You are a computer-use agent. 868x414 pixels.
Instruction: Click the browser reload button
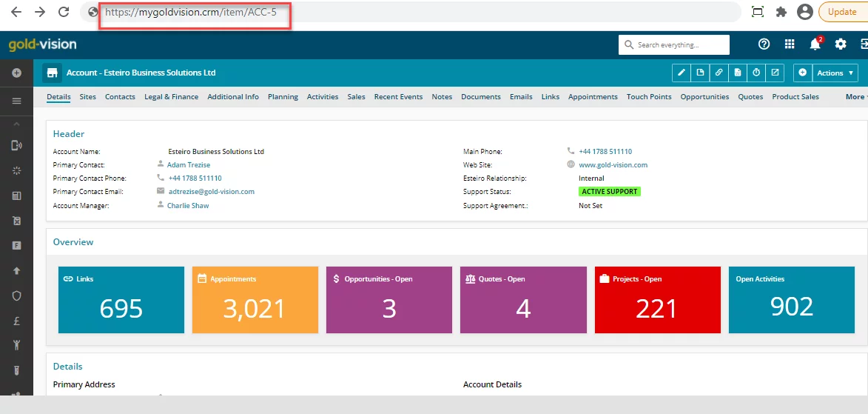64,12
